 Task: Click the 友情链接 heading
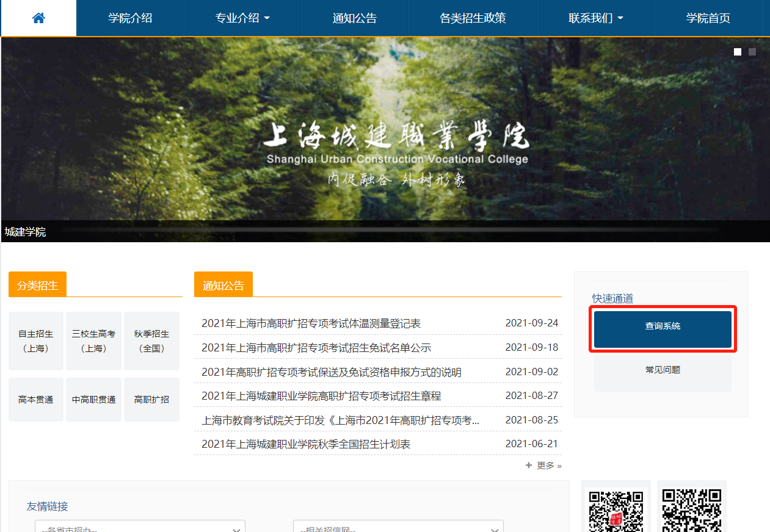[47, 506]
